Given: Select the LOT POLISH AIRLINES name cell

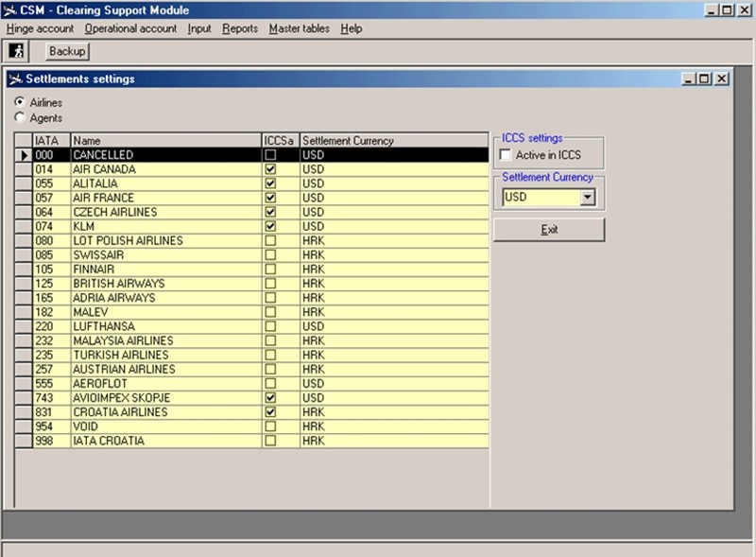Looking at the screenshot, I should point(166,240).
